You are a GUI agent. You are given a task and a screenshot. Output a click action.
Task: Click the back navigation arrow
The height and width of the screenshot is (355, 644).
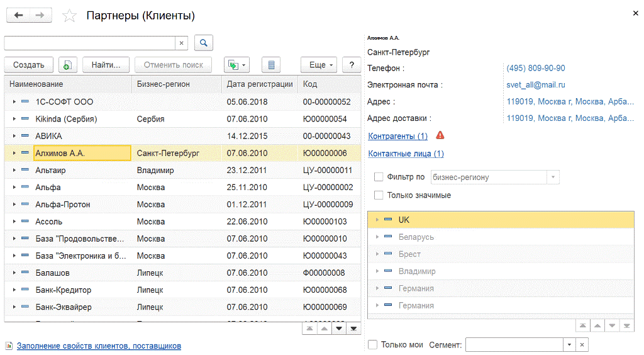pyautogui.click(x=18, y=16)
